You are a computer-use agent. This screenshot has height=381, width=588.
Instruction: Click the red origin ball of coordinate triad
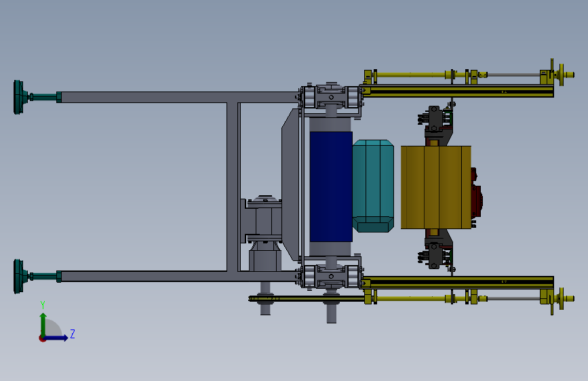(x=42, y=338)
